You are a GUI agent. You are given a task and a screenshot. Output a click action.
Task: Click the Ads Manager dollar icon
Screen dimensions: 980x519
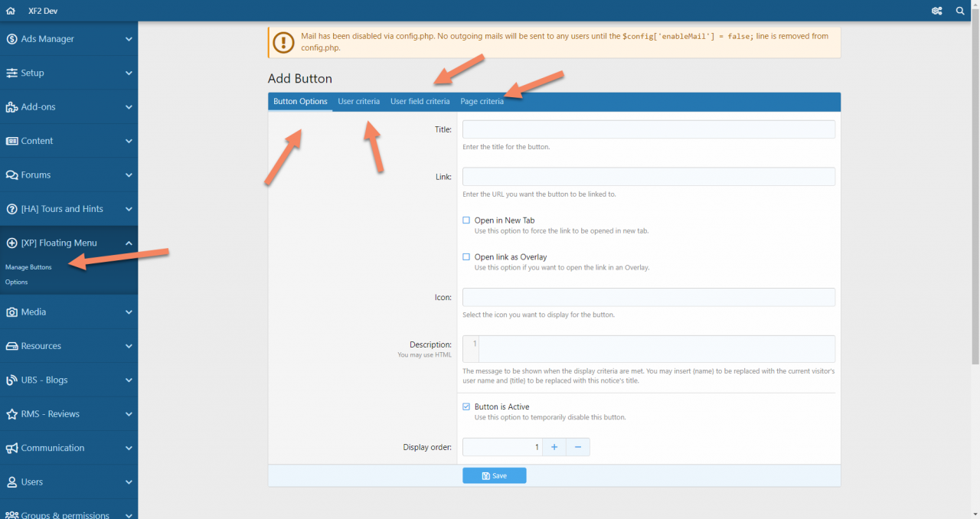(x=12, y=39)
